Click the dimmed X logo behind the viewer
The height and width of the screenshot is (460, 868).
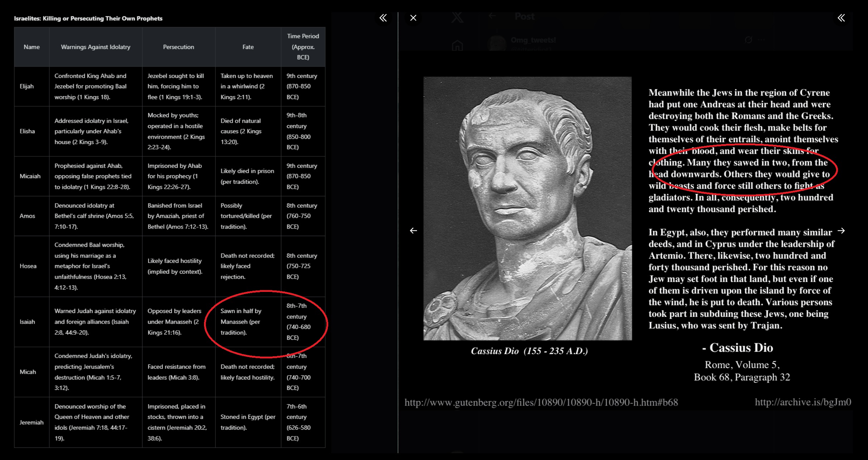coord(457,17)
